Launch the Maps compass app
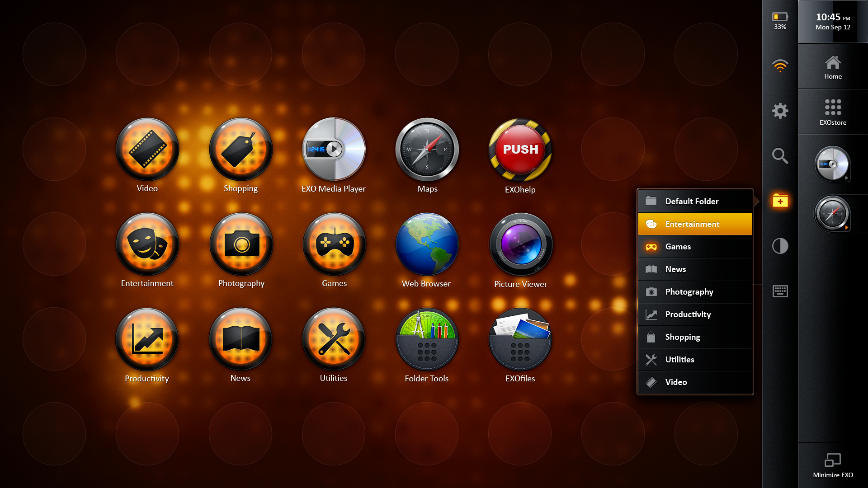This screenshot has width=868, height=488. (427, 150)
